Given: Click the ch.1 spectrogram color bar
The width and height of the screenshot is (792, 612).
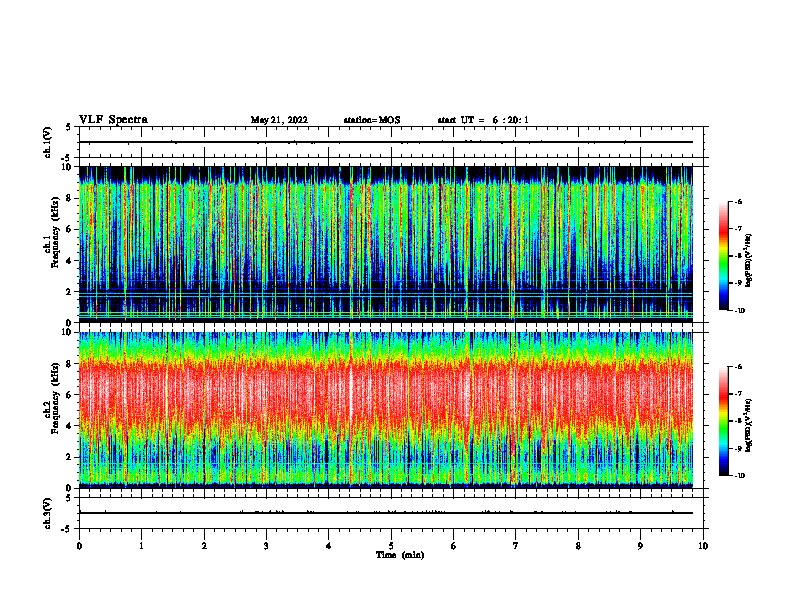Looking at the screenshot, I should point(723,256).
